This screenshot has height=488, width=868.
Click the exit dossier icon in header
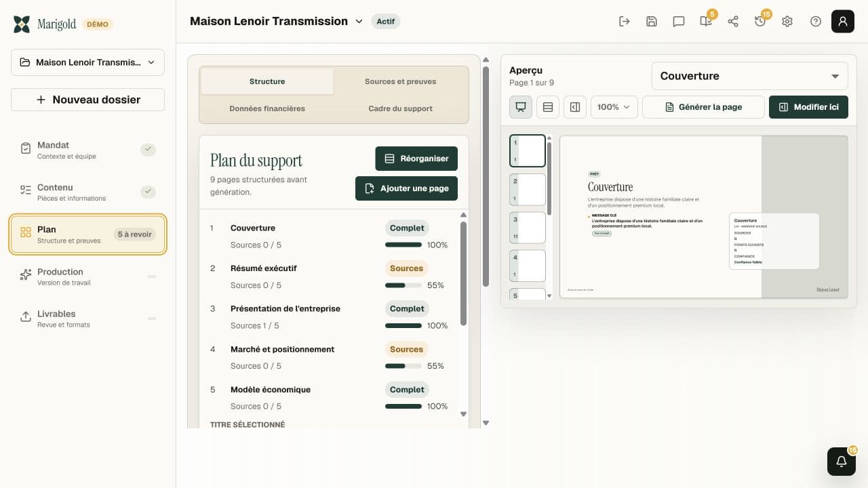[x=625, y=21]
